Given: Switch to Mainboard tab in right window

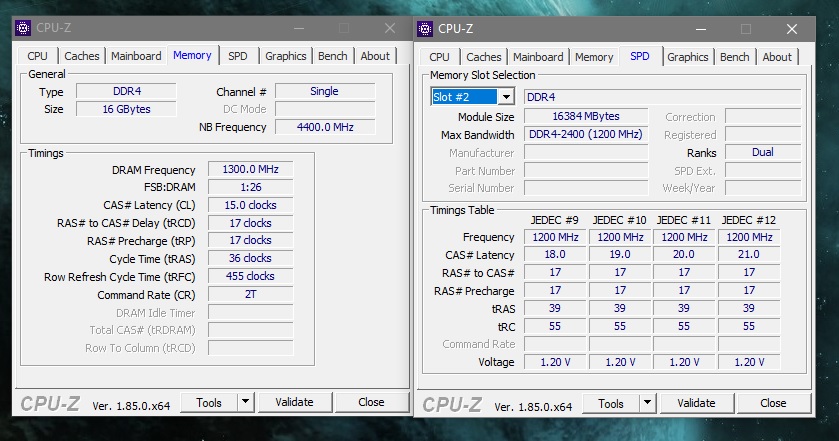Looking at the screenshot, I should pos(538,57).
